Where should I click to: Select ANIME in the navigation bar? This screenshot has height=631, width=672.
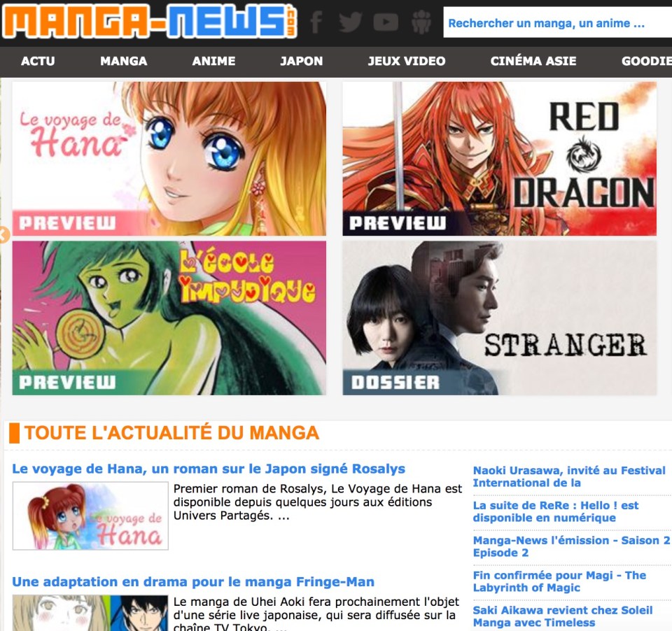tap(213, 61)
